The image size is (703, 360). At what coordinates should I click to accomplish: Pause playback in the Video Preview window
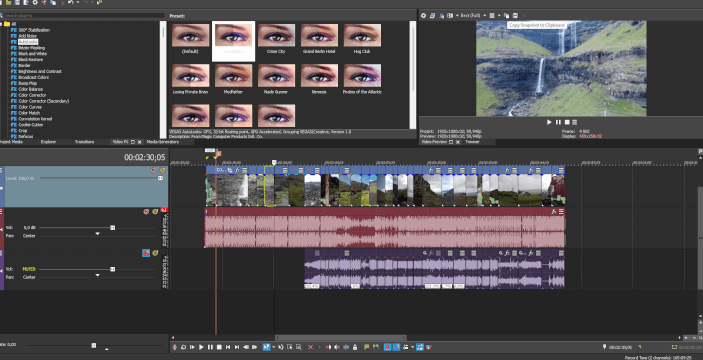point(558,122)
